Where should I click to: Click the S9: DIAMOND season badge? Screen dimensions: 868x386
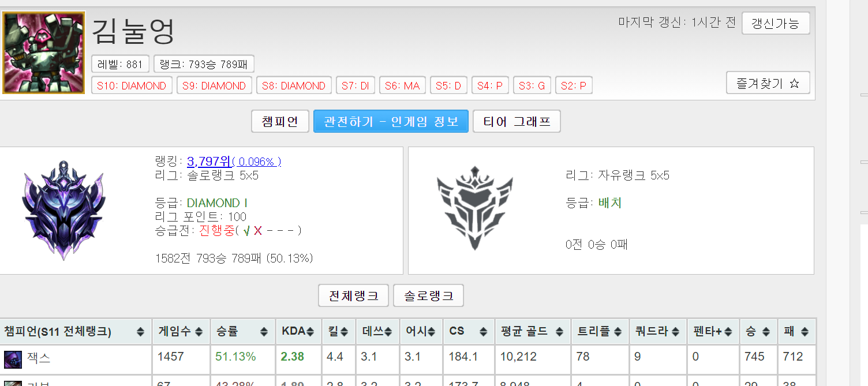tap(214, 85)
